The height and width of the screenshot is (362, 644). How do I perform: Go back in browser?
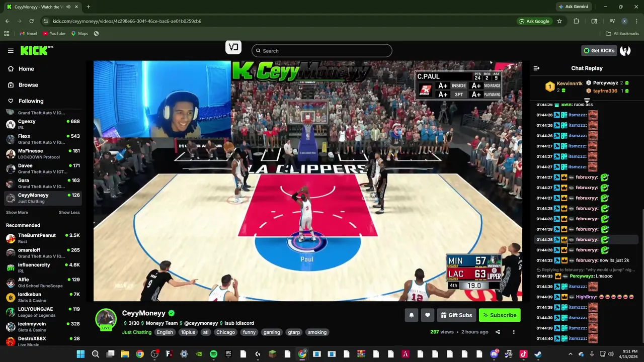(7, 21)
